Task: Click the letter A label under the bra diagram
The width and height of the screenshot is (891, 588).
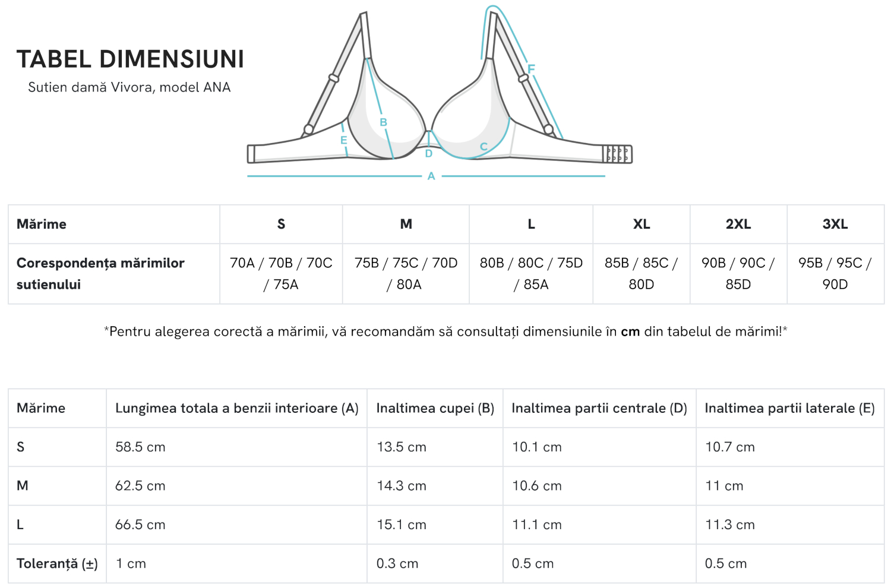Action: coord(431,176)
